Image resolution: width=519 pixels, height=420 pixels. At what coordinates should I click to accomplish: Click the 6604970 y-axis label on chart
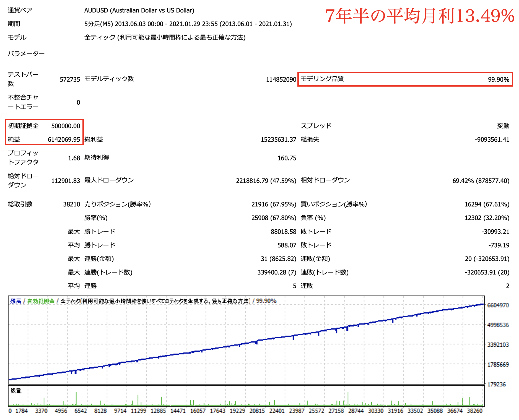(x=498, y=305)
